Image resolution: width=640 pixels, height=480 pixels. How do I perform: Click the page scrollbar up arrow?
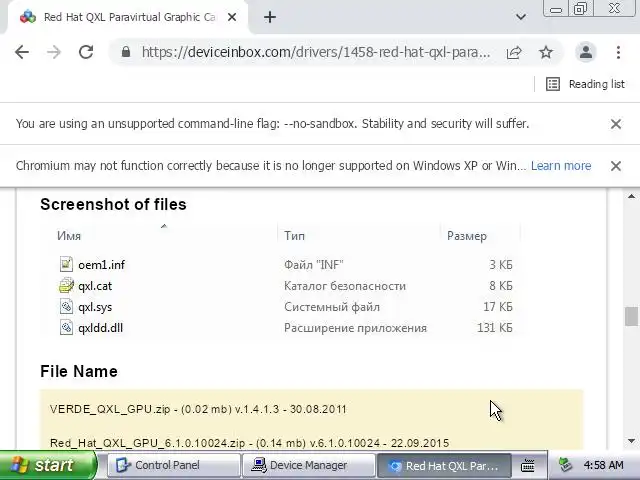coord(631,196)
